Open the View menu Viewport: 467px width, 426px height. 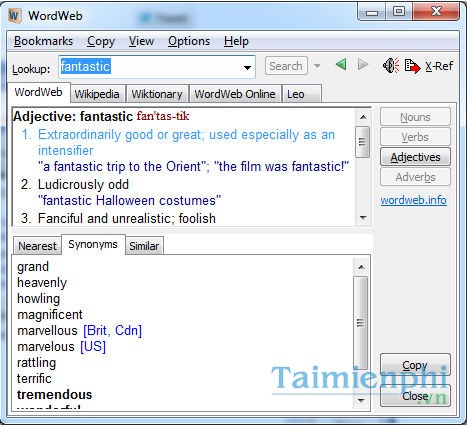pos(141,41)
